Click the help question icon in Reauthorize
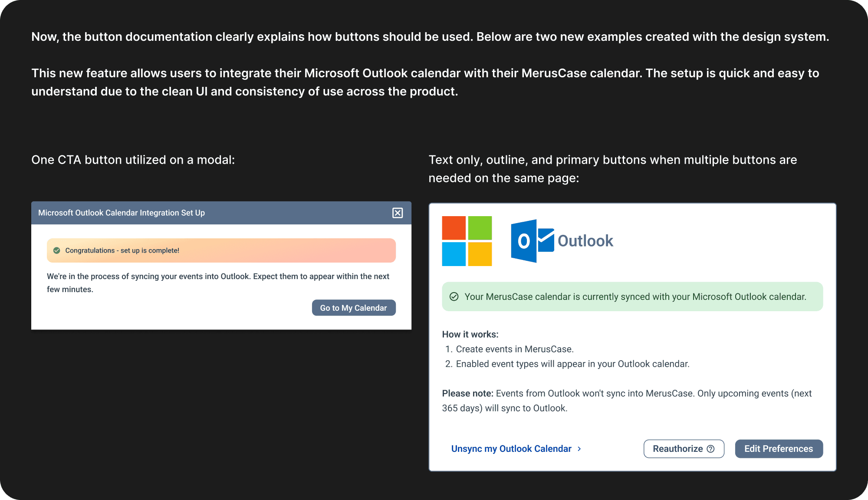Viewport: 868px width, 500px height. [710, 449]
